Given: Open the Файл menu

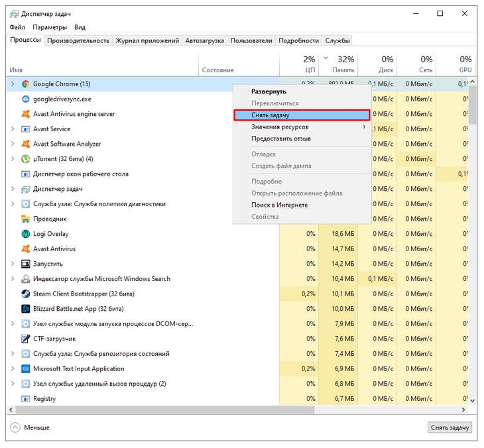Looking at the screenshot, I should [17, 27].
